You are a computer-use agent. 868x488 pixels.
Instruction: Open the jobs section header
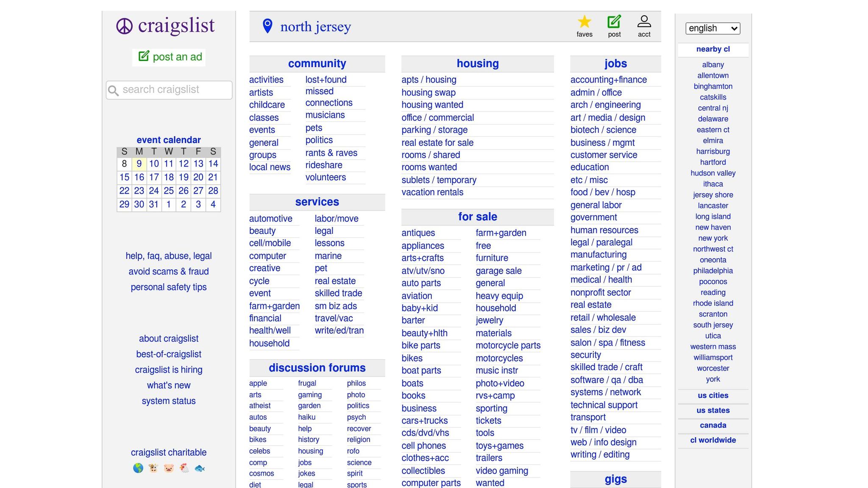coord(615,64)
